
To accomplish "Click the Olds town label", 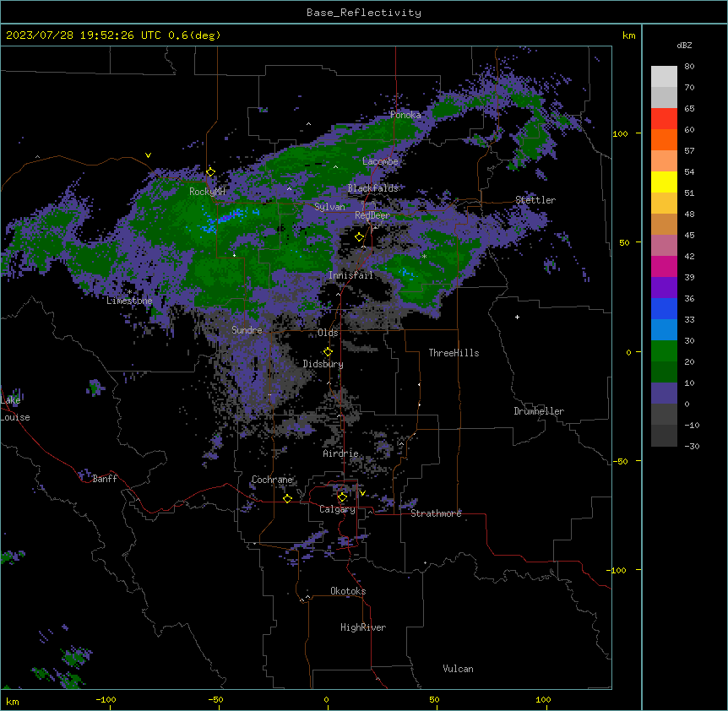I will (328, 333).
